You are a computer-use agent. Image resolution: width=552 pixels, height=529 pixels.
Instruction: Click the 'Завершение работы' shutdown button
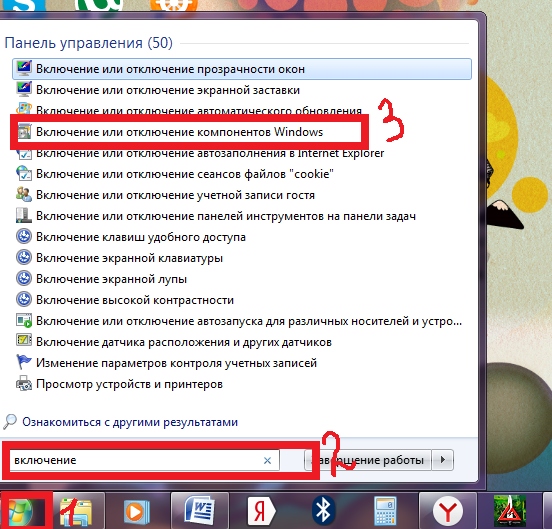pos(368,460)
